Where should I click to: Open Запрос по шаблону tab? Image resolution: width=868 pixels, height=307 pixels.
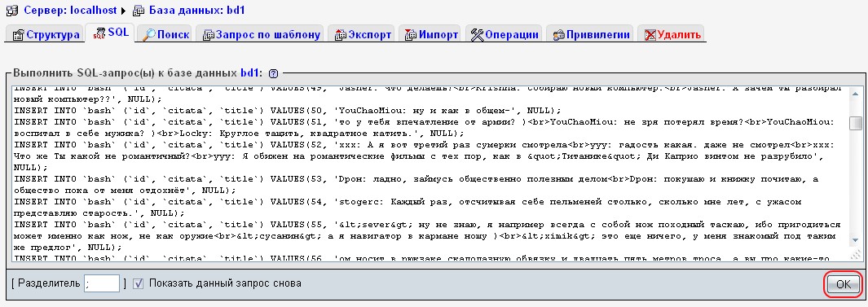pyautogui.click(x=261, y=34)
